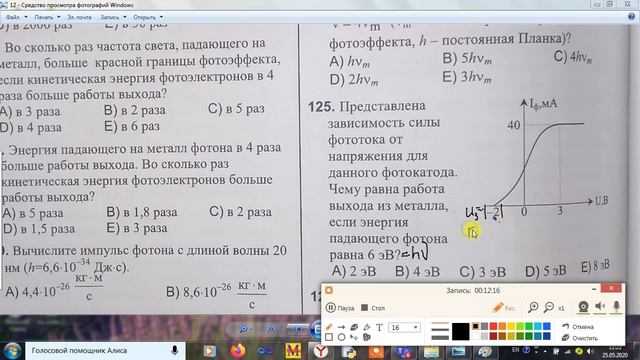Open the Эл. почта menu item
Screen dimensions: 640x360
point(79,17)
